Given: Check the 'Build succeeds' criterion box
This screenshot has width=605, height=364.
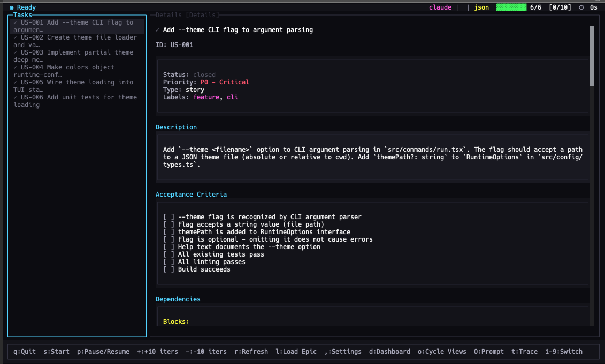Looking at the screenshot, I should 169,269.
